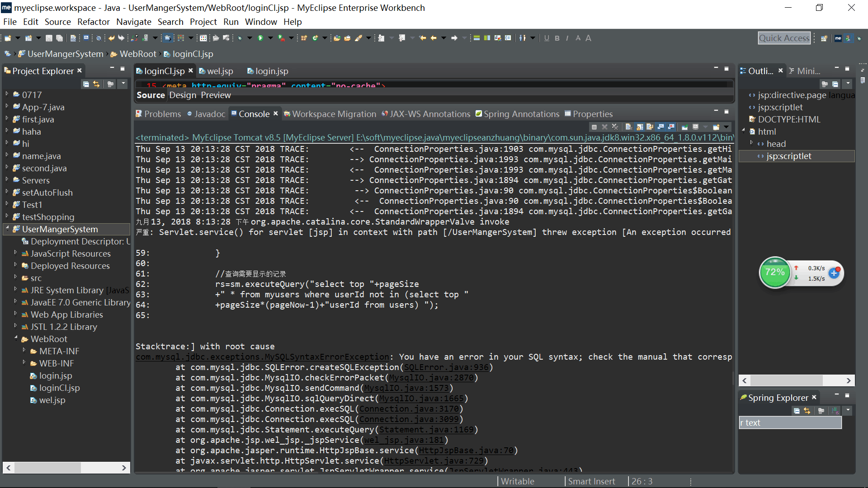Click Back navigation arrow in toolbar
This screenshot has height=488, width=868.
tap(434, 38)
